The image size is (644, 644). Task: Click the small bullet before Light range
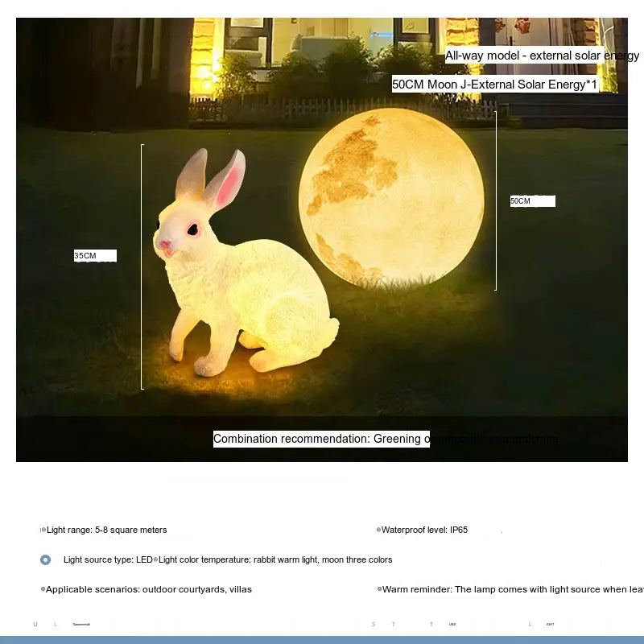43,530
